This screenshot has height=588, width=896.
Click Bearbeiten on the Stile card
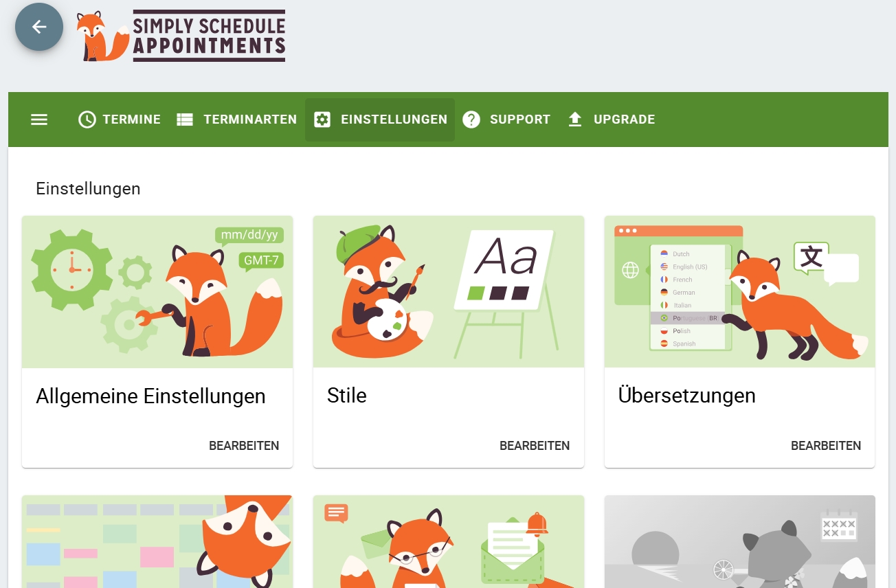(535, 446)
